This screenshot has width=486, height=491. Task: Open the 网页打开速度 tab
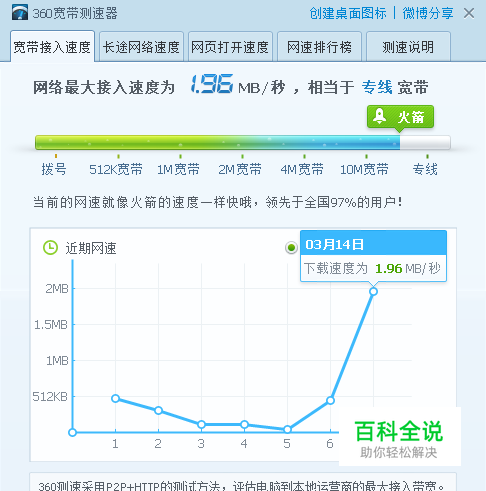(230, 47)
